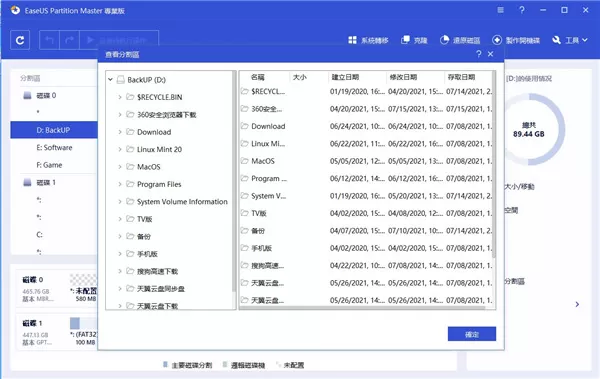Click the MacOS folder icon in file list
This screenshot has width=600, height=379.
click(245, 161)
